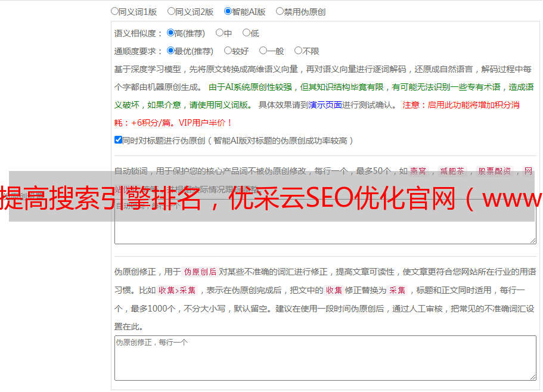Image resolution: width=543 pixels, height=392 pixels.
Task: Toggle 同时对标题进行伪原创 checkbox
Action: tap(118, 140)
